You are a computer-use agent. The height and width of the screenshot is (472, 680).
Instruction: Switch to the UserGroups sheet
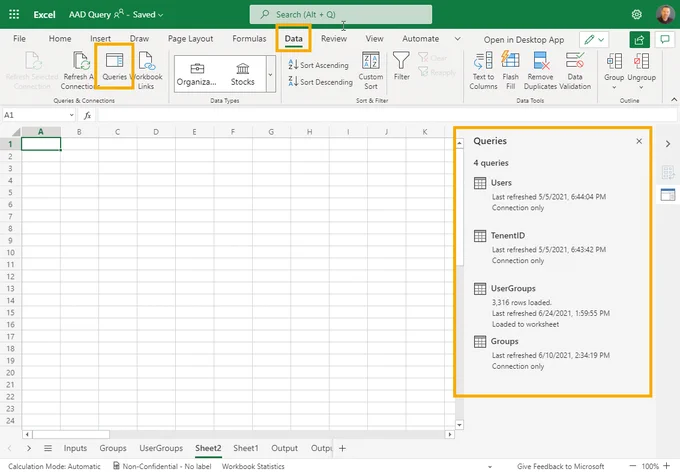click(x=161, y=448)
